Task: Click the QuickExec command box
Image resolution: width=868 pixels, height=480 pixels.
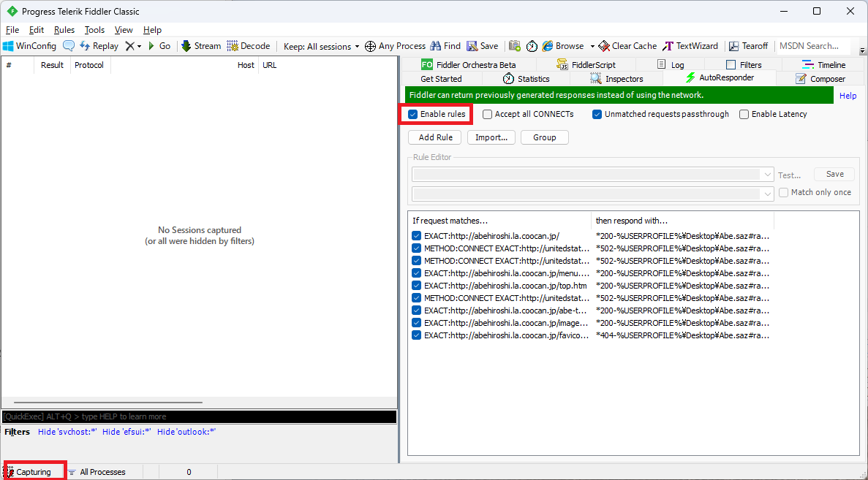Action: tap(200, 416)
